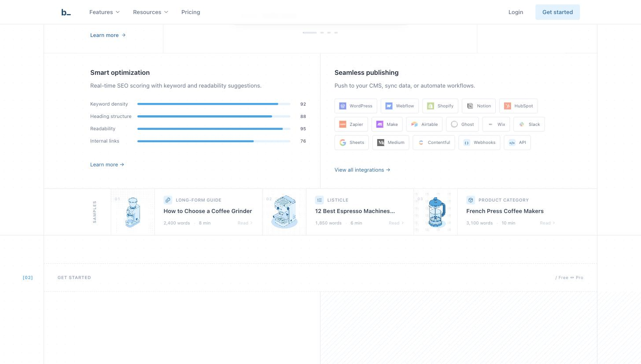Open 'French Press Coffee Makers' title

[505, 211]
